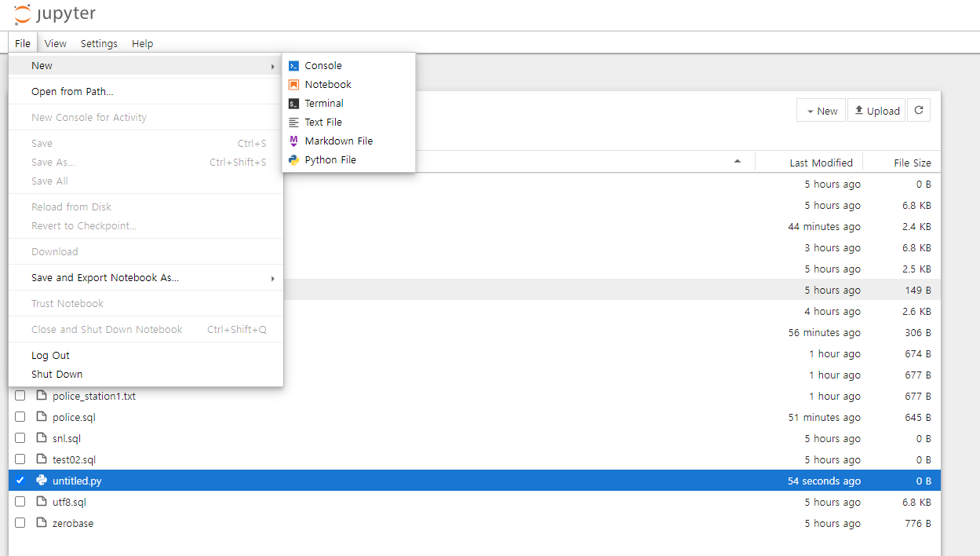Check the utf8.sql checkbox

pos(20,502)
